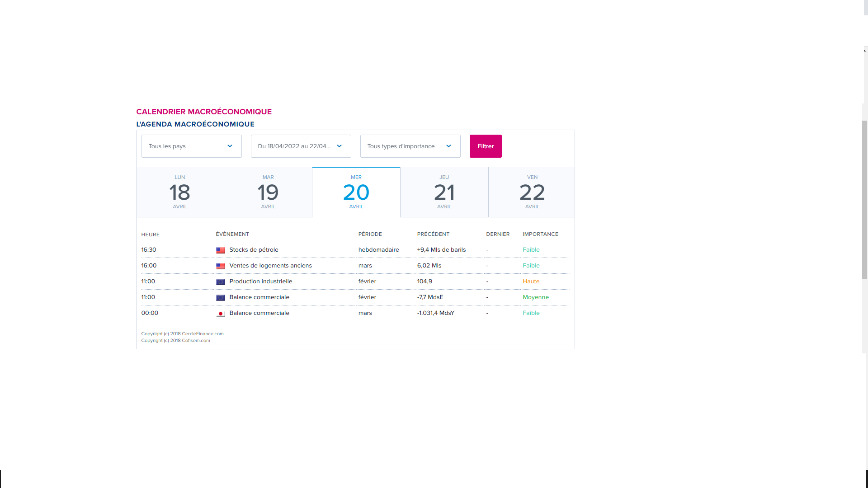Select the Mardi 19 Avril tab
Image resolution: width=868 pixels, height=488 pixels.
coord(268,192)
